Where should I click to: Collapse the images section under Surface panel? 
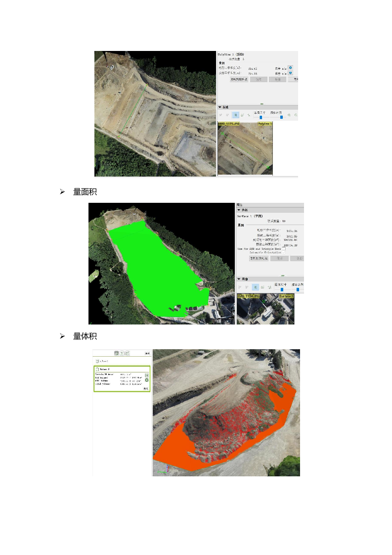coord(239,279)
